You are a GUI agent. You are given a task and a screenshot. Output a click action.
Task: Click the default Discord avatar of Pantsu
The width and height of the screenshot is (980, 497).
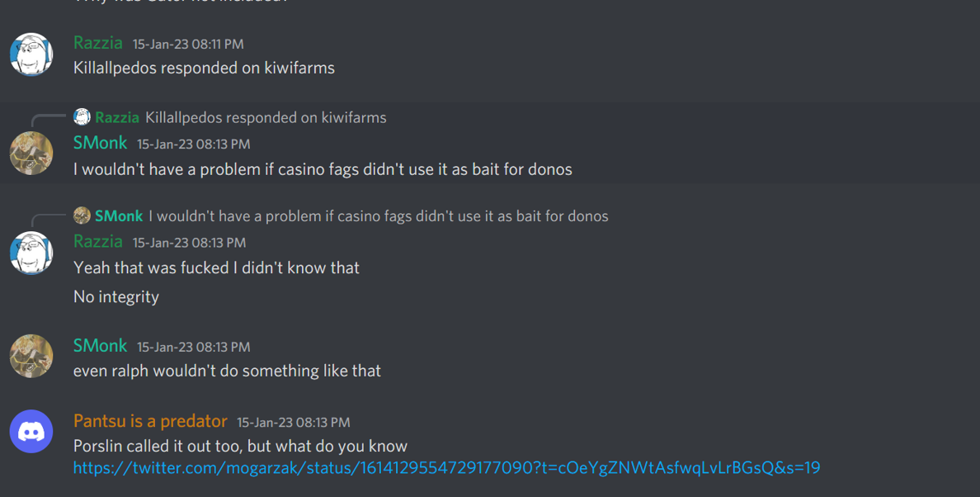pos(31,431)
